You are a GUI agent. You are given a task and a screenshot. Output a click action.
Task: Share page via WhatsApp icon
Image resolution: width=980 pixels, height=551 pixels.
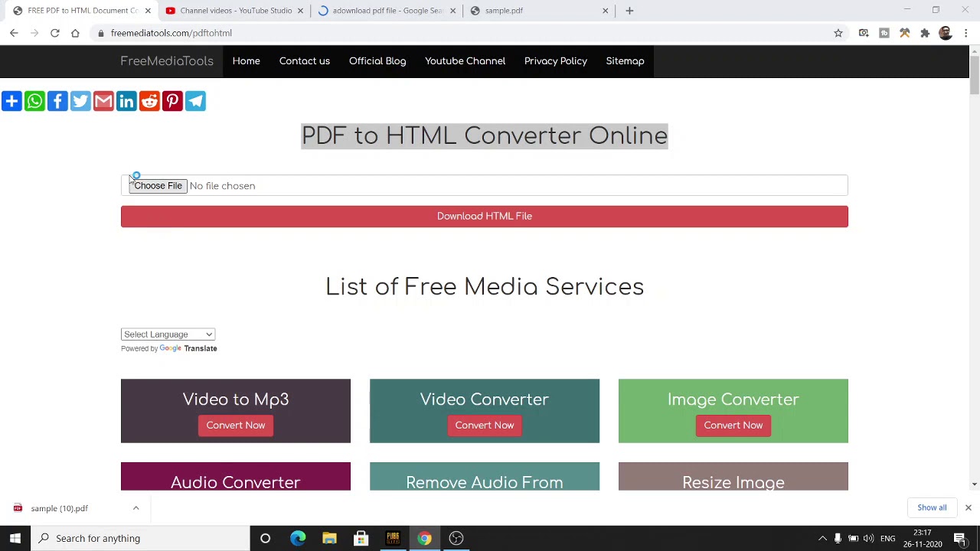pos(34,101)
